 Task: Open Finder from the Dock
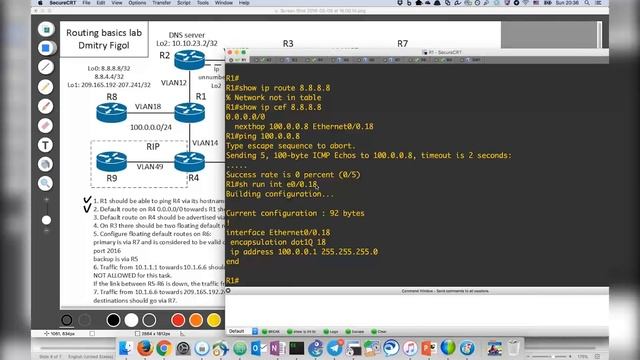pos(126,348)
